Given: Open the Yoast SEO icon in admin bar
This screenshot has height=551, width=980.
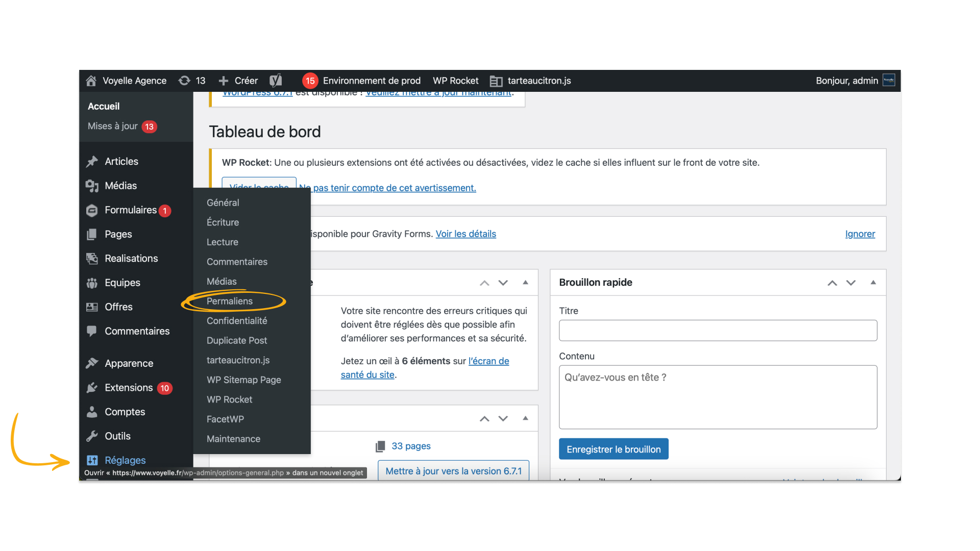Looking at the screenshot, I should [276, 81].
